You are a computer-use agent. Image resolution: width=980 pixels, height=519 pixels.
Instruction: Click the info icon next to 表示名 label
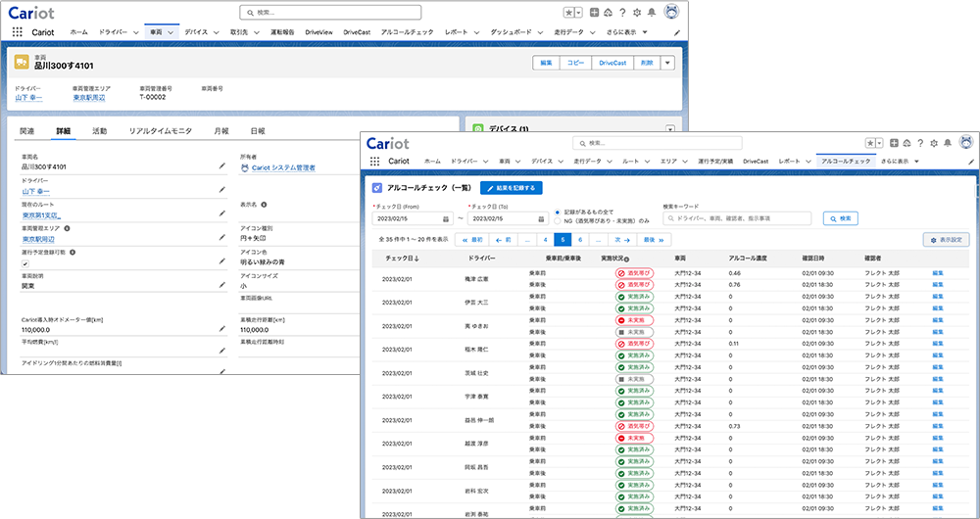(x=264, y=205)
